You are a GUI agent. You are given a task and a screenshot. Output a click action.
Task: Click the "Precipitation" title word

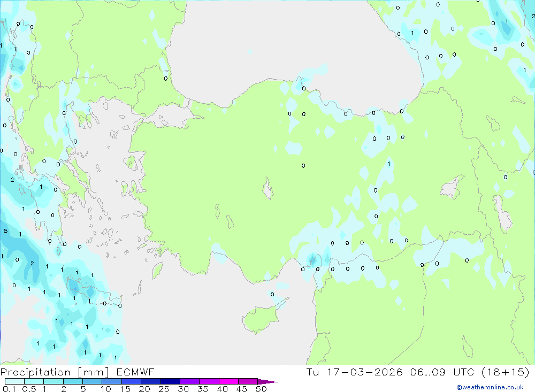point(35,372)
